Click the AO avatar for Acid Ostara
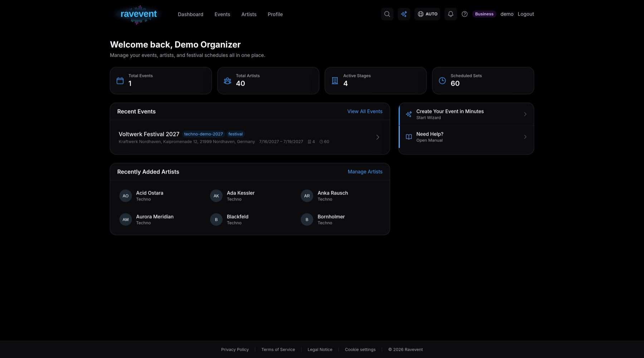This screenshot has height=358, width=644. click(x=126, y=196)
